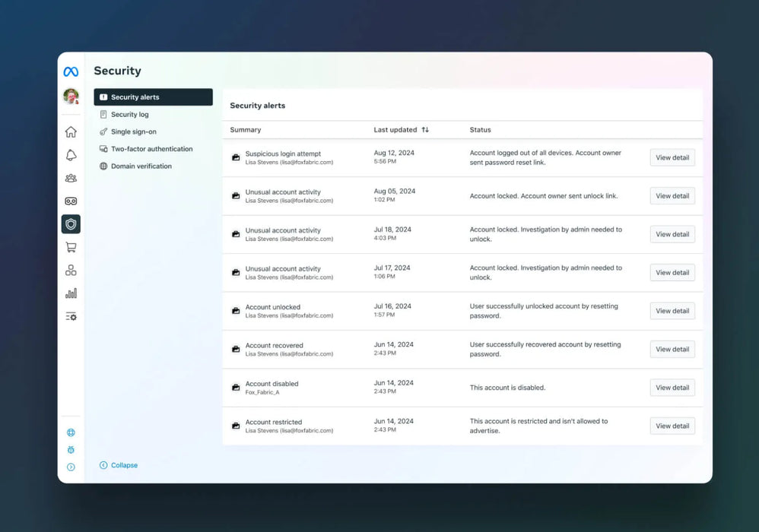Image resolution: width=759 pixels, height=532 pixels.
Task: Click the Meta logo icon
Action: click(71, 71)
